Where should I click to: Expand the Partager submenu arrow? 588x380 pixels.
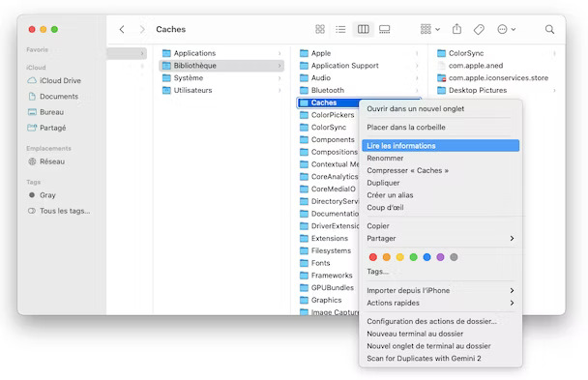coord(512,238)
